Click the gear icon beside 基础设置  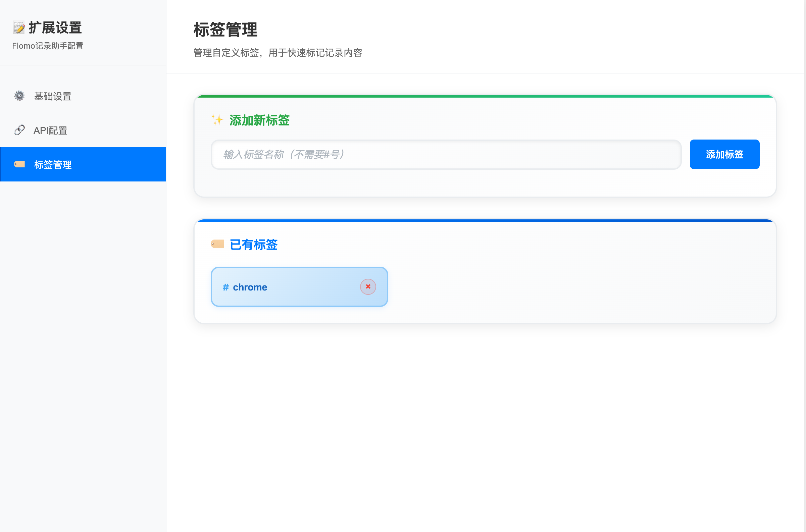(19, 96)
